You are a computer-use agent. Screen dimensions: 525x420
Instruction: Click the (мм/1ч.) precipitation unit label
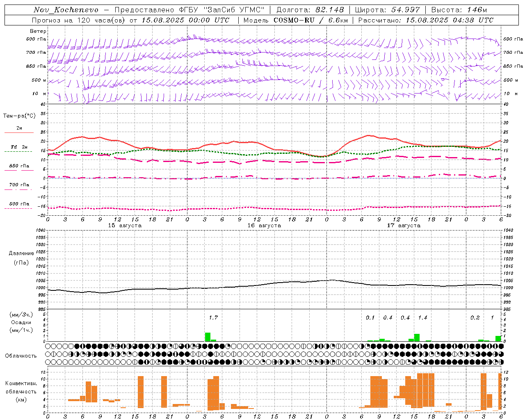(x=21, y=330)
